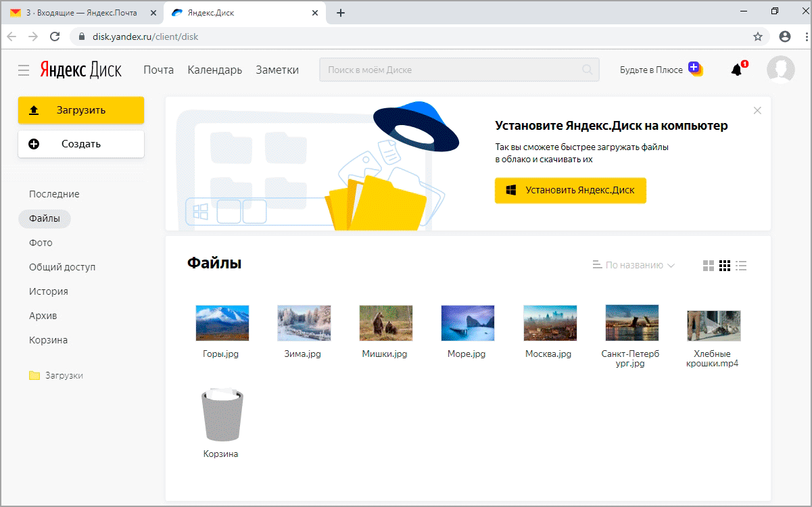Go forward in browser
Screen dimensions: 812x507
pyautogui.click(x=33, y=37)
